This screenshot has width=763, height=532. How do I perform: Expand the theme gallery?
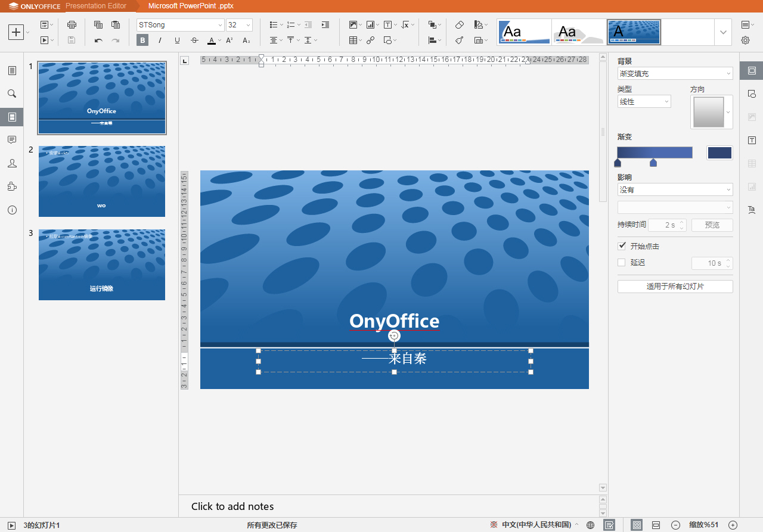click(x=723, y=32)
